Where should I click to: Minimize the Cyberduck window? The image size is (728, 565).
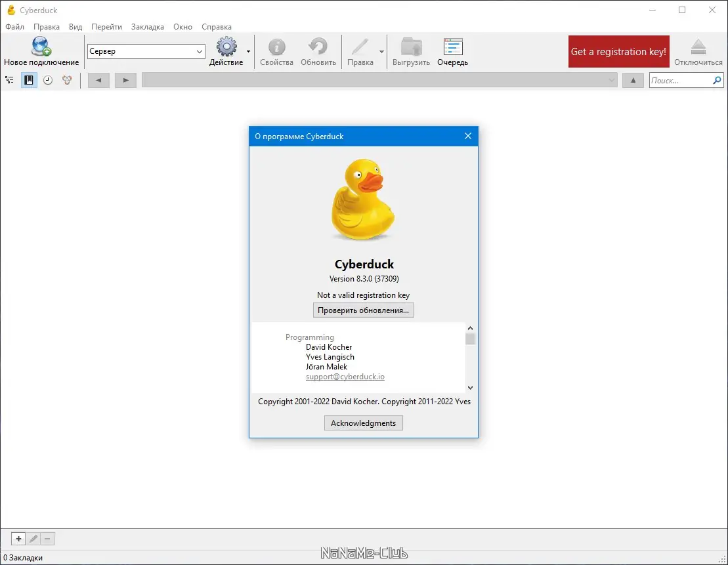653,10
